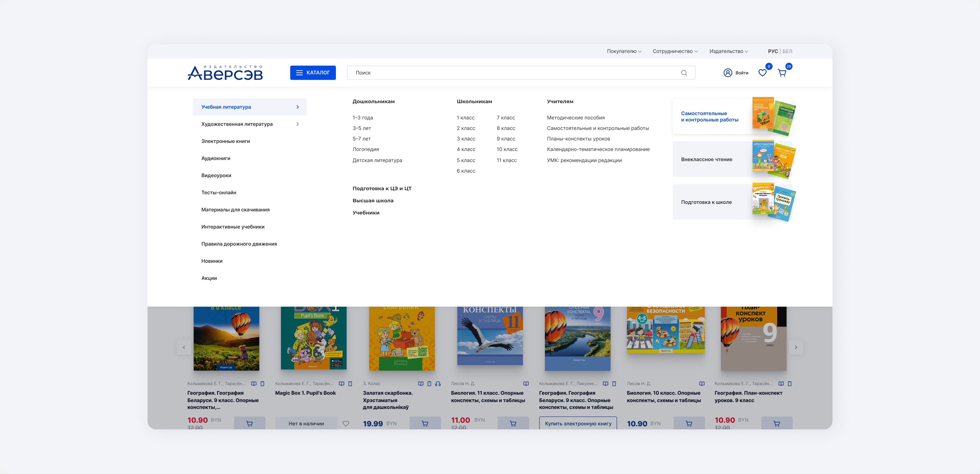The height and width of the screenshot is (474, 980).
Task: Switch site language to БЕЛ
Action: tap(787, 51)
